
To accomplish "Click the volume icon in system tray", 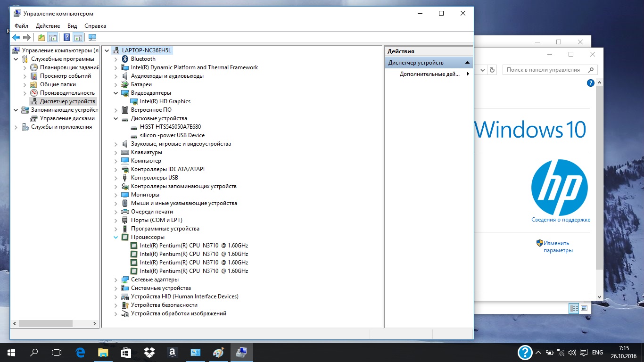I will click(572, 352).
